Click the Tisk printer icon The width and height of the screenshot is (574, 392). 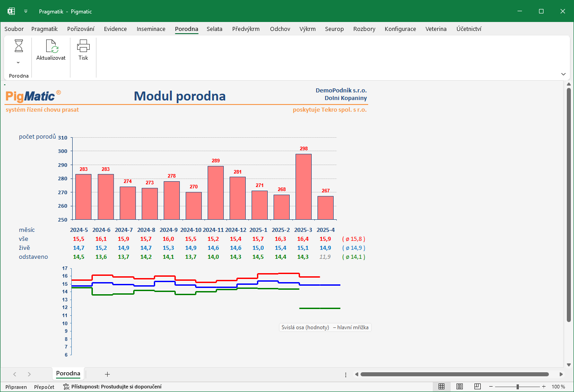(83, 46)
